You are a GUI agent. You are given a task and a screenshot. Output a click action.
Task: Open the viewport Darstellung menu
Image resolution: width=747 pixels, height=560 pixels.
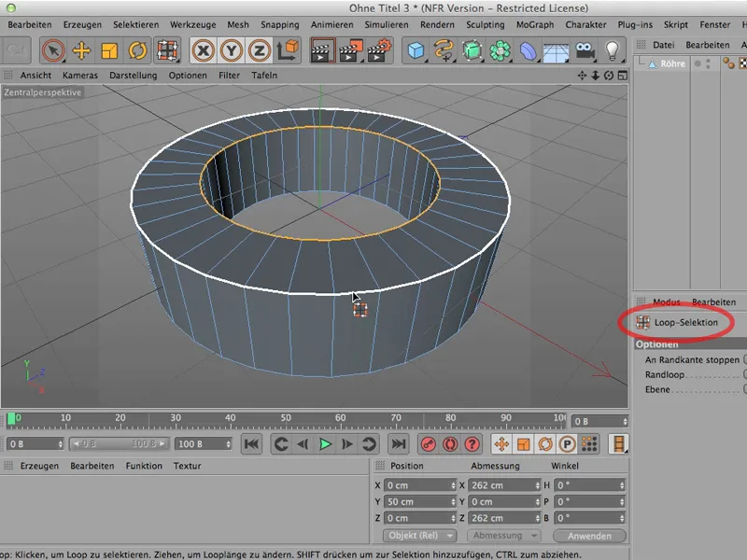(x=133, y=76)
